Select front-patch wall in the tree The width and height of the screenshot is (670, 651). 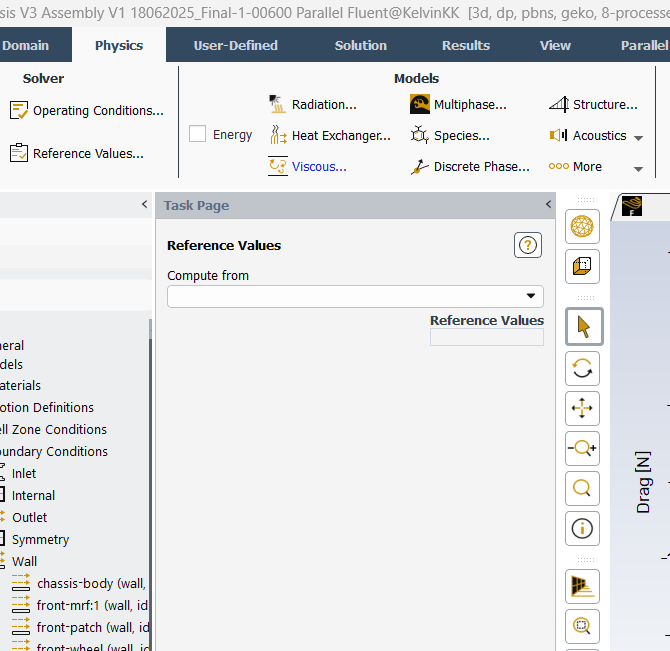point(93,628)
